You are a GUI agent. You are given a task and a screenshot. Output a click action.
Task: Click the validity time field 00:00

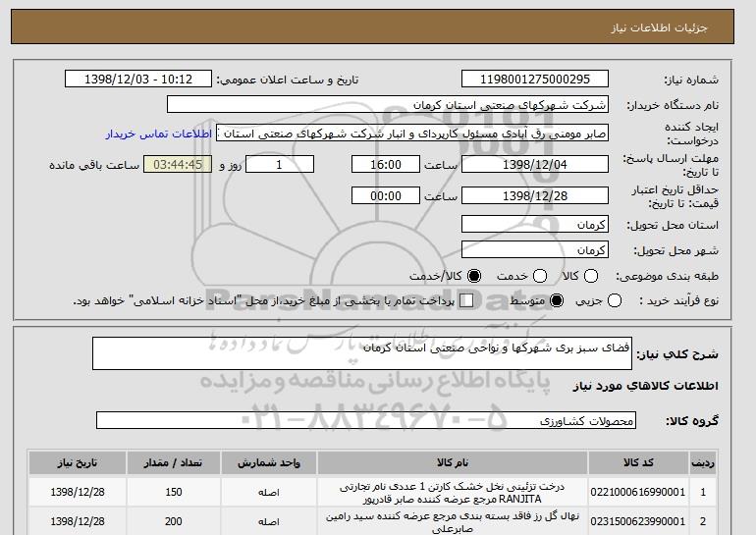point(386,195)
